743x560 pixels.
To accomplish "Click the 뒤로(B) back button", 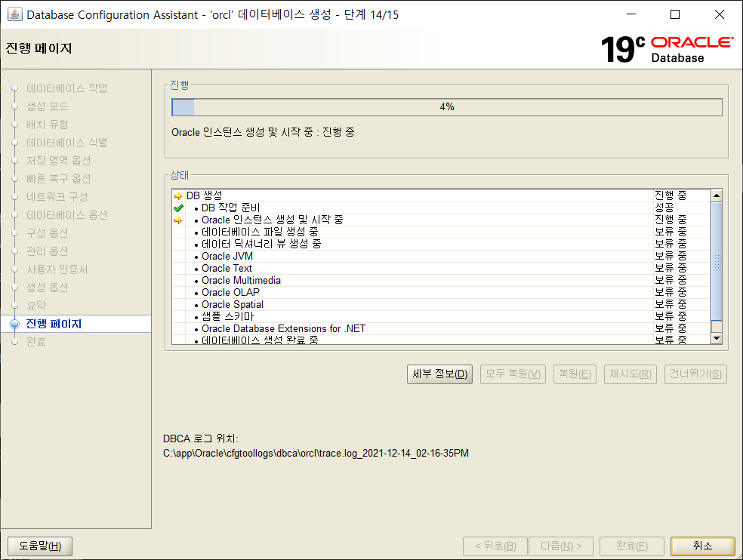I will click(495, 546).
